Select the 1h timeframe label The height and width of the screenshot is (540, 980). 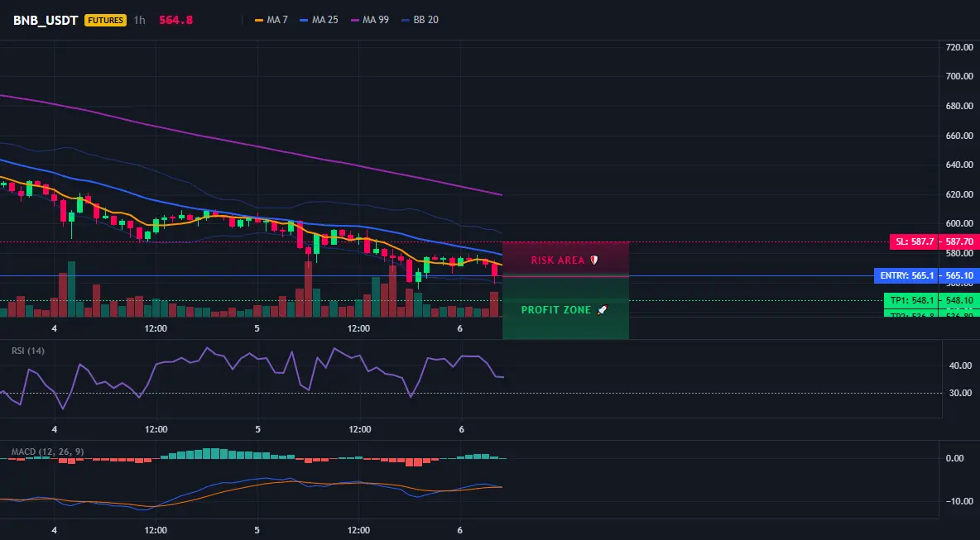pyautogui.click(x=139, y=20)
